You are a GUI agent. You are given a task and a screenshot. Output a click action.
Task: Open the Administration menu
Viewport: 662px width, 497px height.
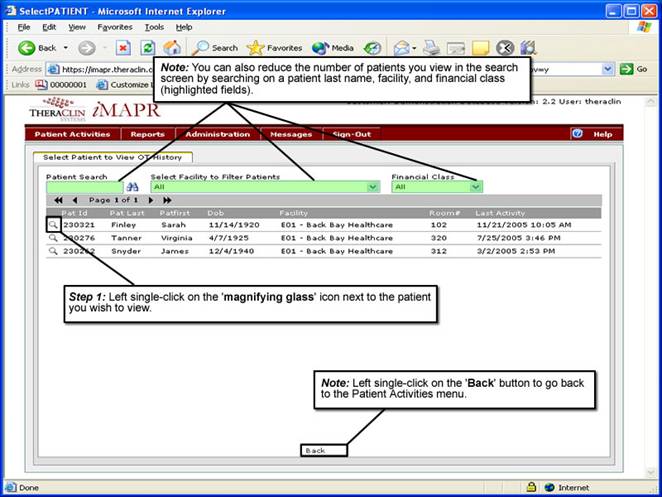point(217,134)
